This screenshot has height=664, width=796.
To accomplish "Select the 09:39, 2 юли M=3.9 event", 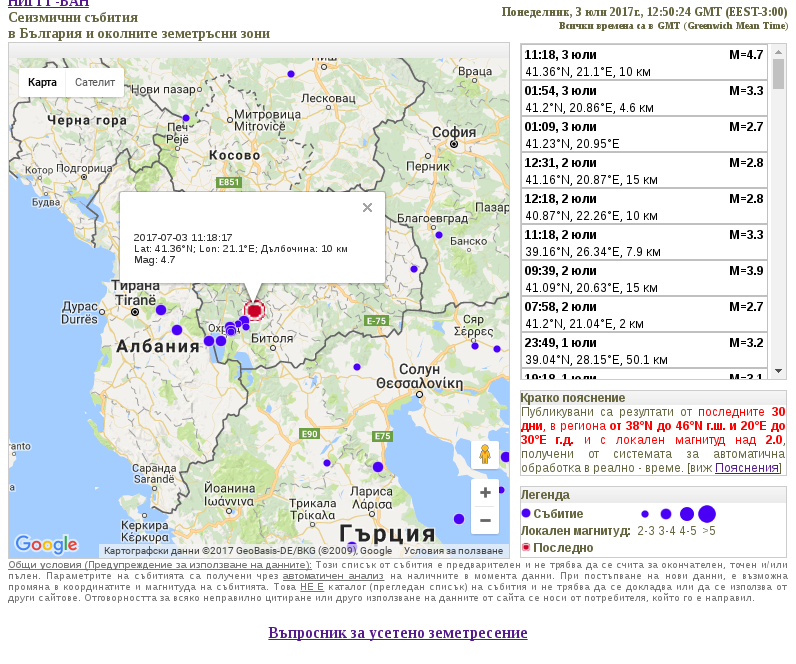I will [x=644, y=279].
